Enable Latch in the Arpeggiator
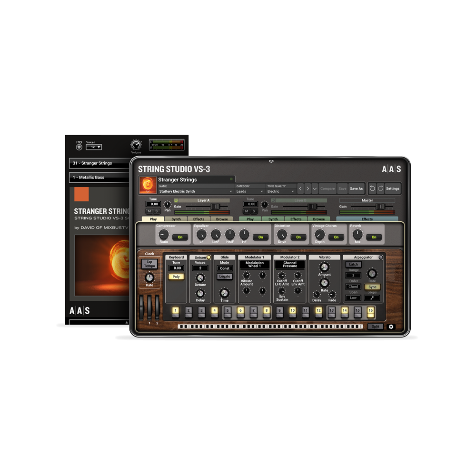 point(353,264)
